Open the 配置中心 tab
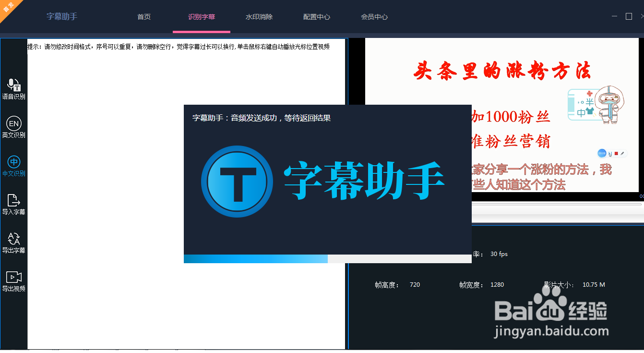644x353 pixels. coord(317,17)
